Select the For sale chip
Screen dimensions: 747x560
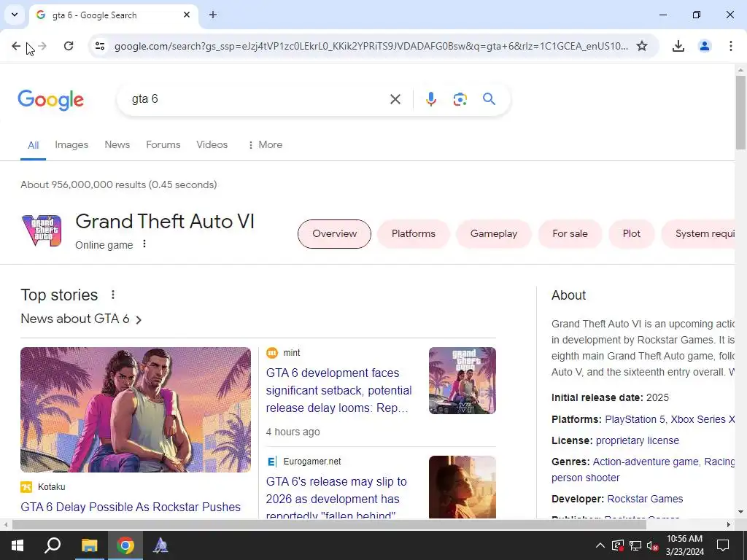tap(570, 234)
